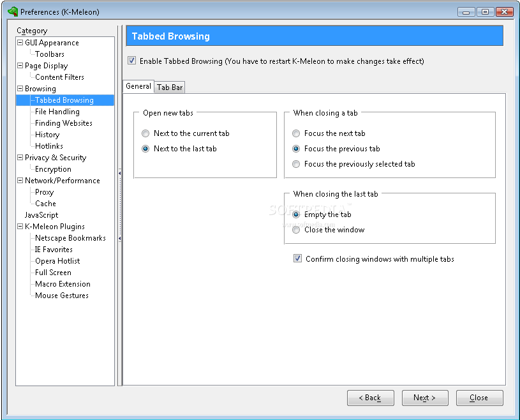Select Privacy & Security category label
520x420 pixels.
(x=56, y=158)
